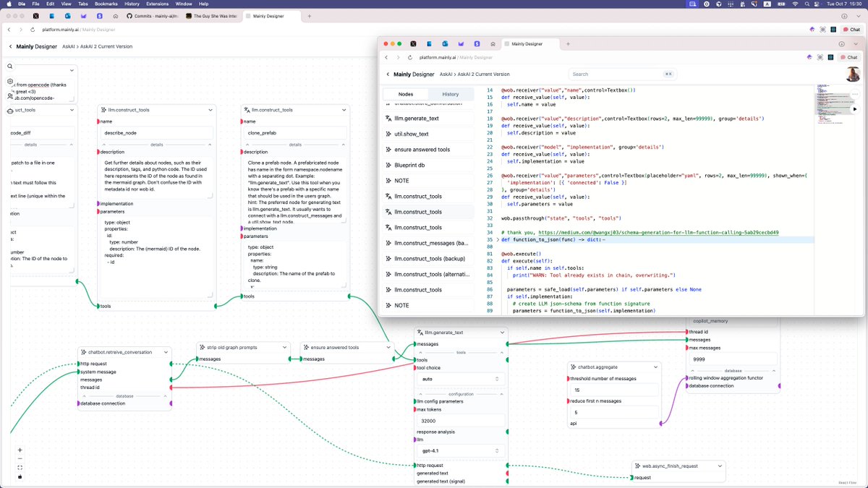Collapse the describe_node llm.construct_tools node

point(210,110)
